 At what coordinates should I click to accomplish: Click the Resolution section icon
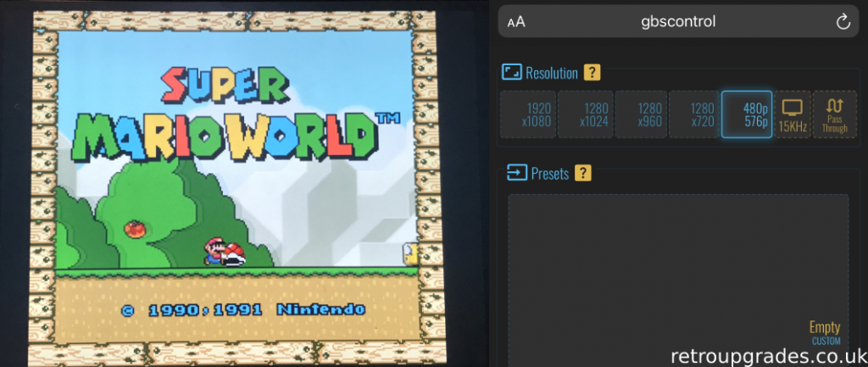click(x=511, y=72)
